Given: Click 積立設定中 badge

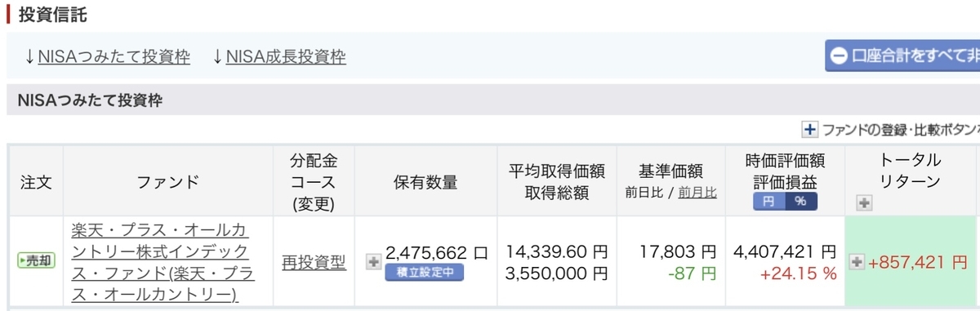Looking at the screenshot, I should 424,272.
